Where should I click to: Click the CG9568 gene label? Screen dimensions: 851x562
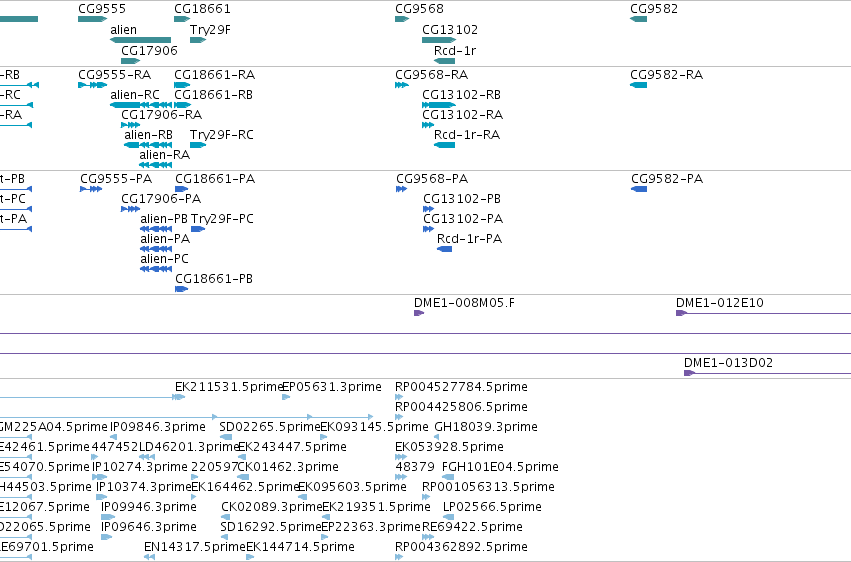[x=419, y=9]
